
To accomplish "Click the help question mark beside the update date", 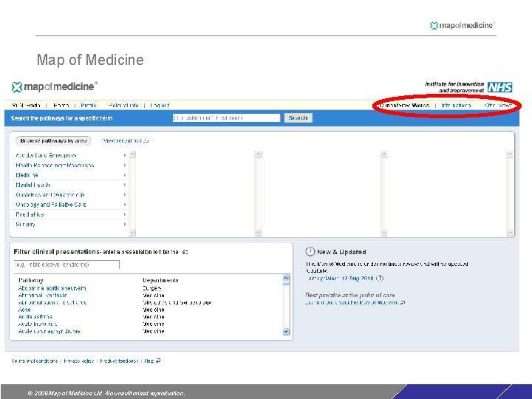I will click(x=380, y=279).
